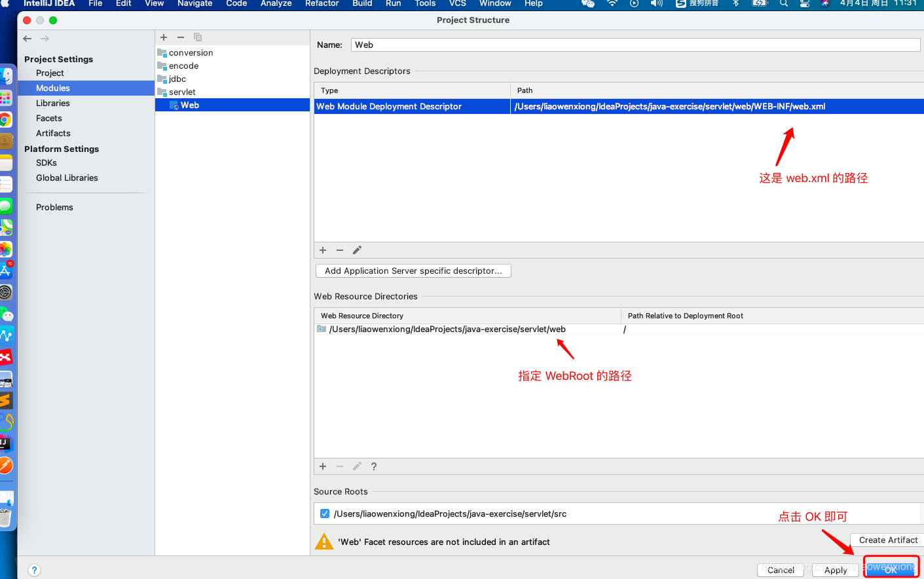Viewport: 924px width, 579px height.
Task: Add a web resource directory
Action: (323, 466)
